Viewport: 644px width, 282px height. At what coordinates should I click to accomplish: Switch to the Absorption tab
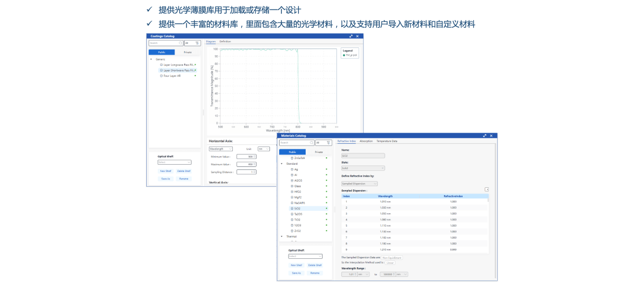pos(366,141)
